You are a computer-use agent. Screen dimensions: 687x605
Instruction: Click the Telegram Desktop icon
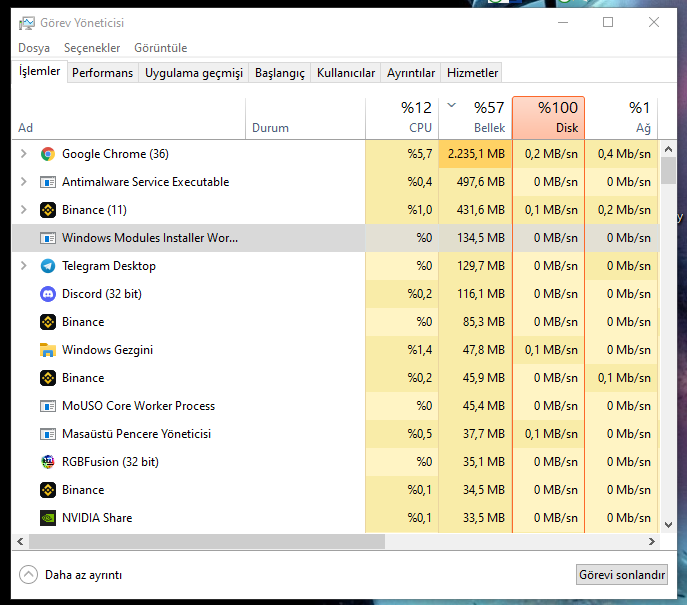pos(48,266)
